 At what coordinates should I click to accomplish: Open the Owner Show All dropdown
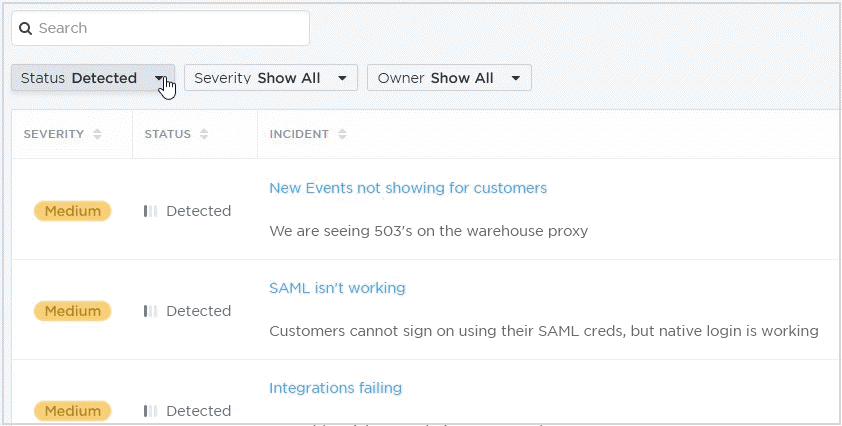(449, 78)
